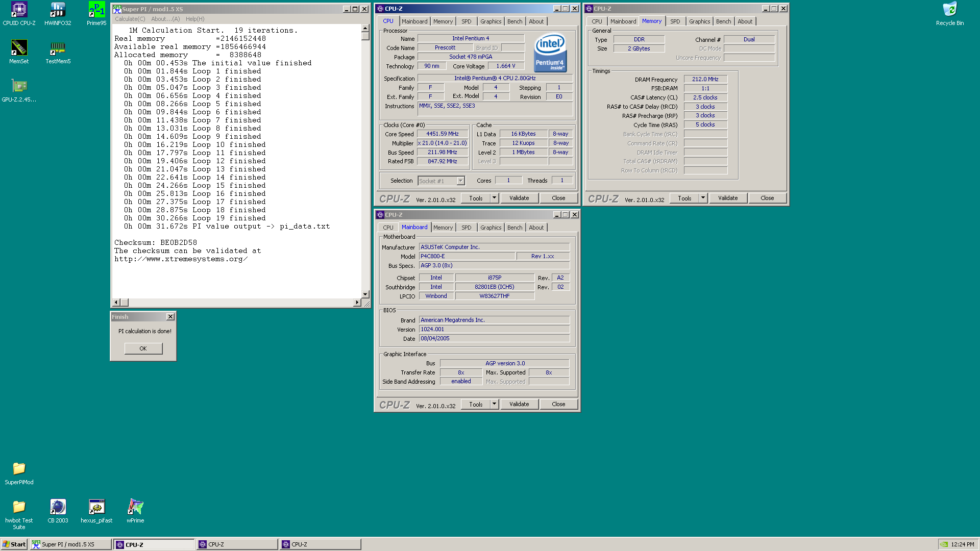
Task: Click the Super PI title bar icon
Action: [x=117, y=9]
